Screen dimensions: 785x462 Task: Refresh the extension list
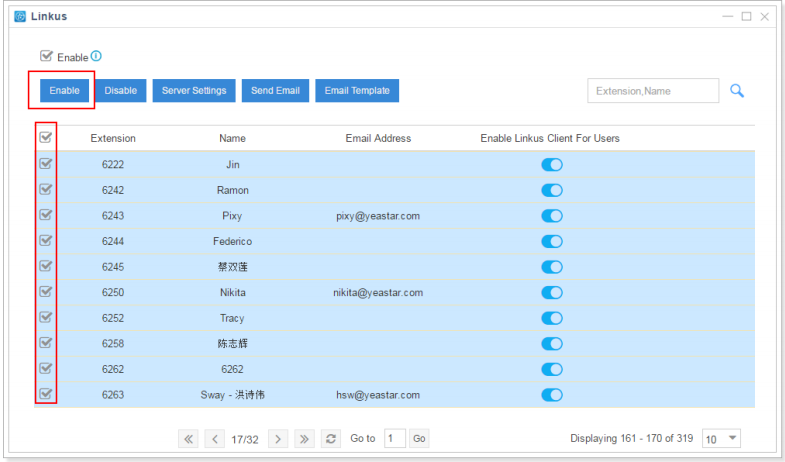tap(332, 438)
